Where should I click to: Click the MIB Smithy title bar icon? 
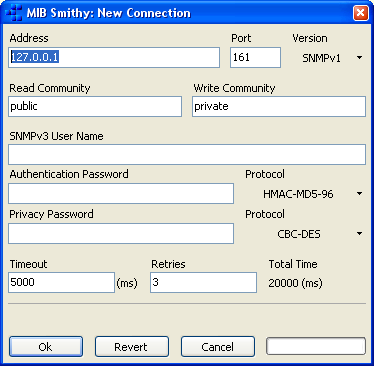(x=14, y=13)
